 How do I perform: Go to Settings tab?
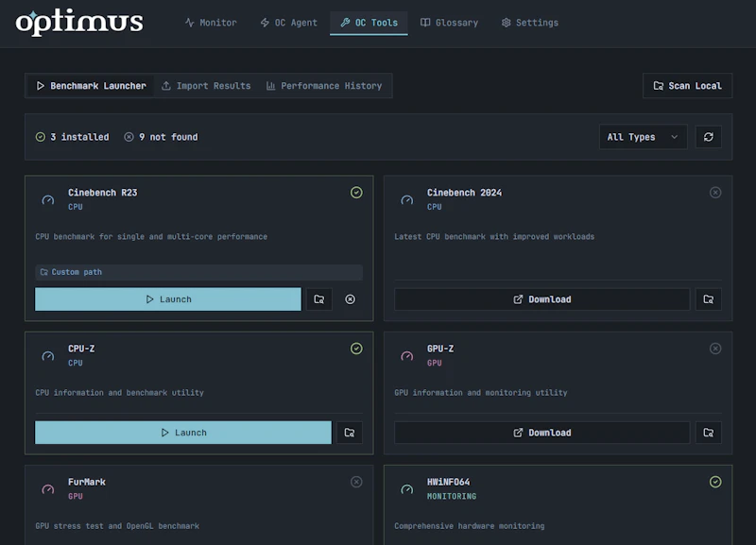coord(530,23)
